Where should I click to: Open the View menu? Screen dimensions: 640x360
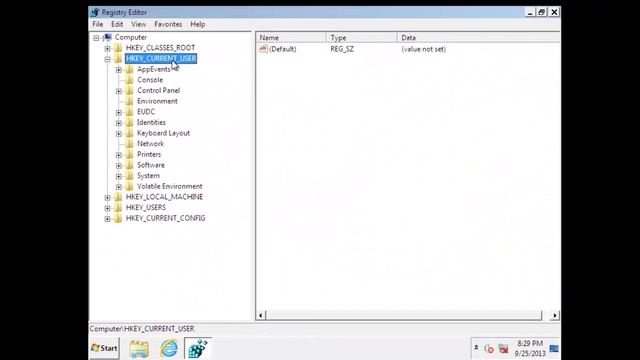pyautogui.click(x=138, y=24)
